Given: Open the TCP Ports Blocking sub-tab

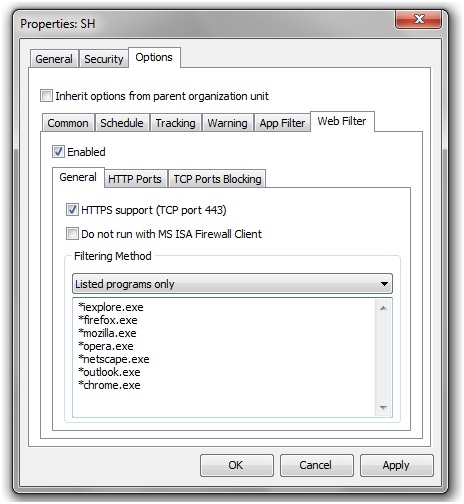Looking at the screenshot, I should click(x=217, y=179).
